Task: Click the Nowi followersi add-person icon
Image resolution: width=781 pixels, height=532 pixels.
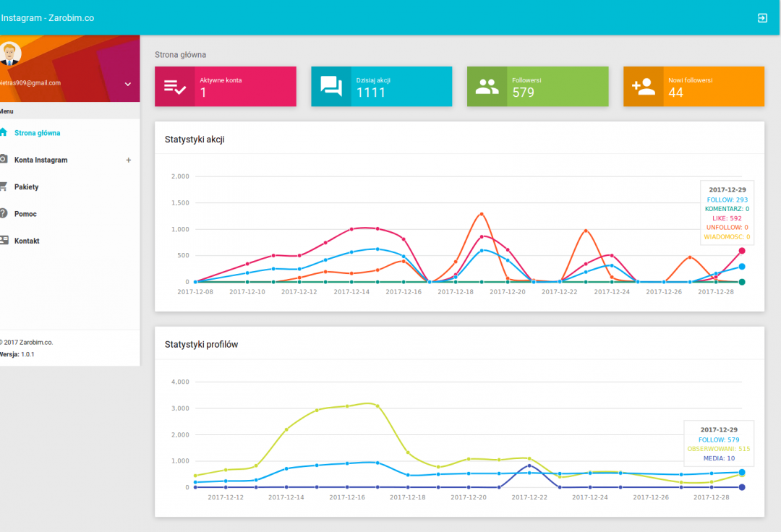Action: coord(643,87)
